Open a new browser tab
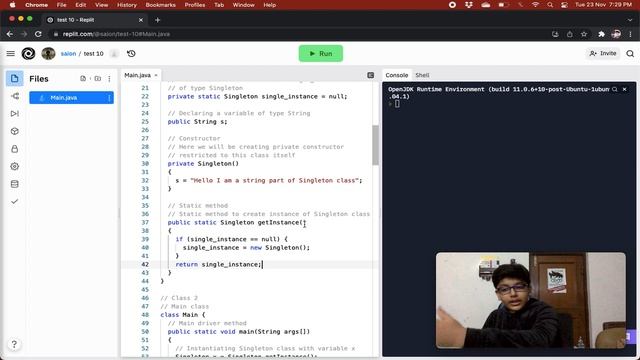This screenshot has width=640, height=360. (158, 20)
